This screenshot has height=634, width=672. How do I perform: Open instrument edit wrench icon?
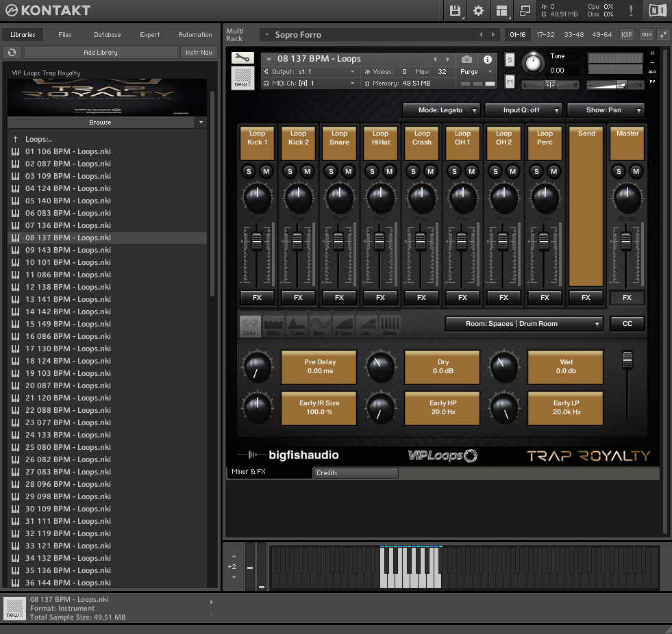click(x=242, y=58)
